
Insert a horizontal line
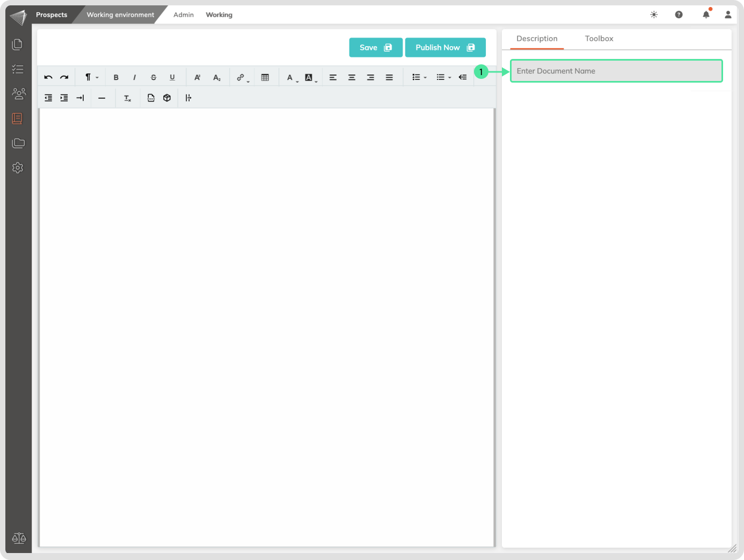coord(101,98)
